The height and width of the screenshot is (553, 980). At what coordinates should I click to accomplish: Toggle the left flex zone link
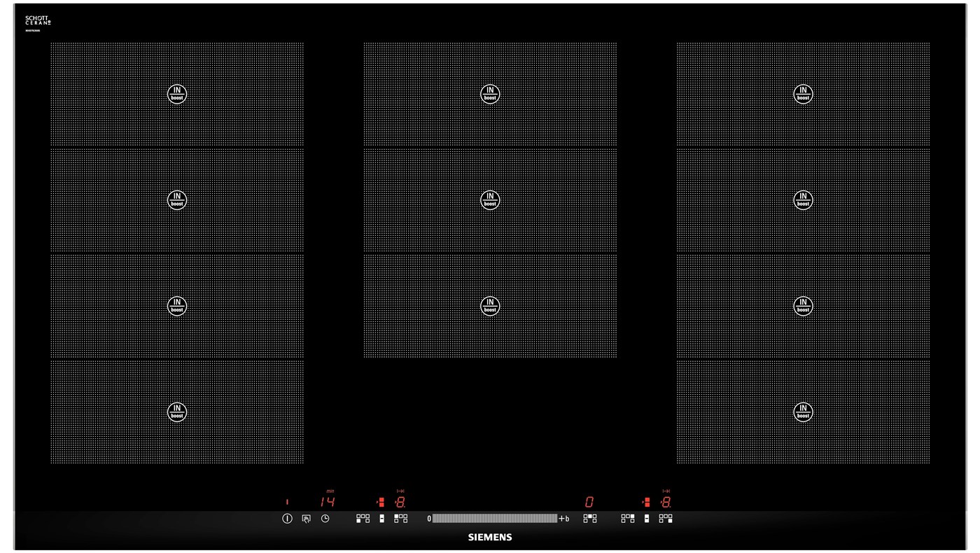(381, 519)
